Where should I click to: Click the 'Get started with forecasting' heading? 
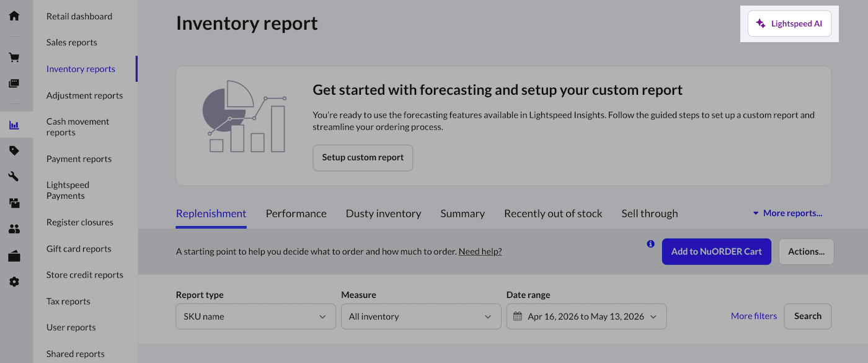[x=497, y=90]
